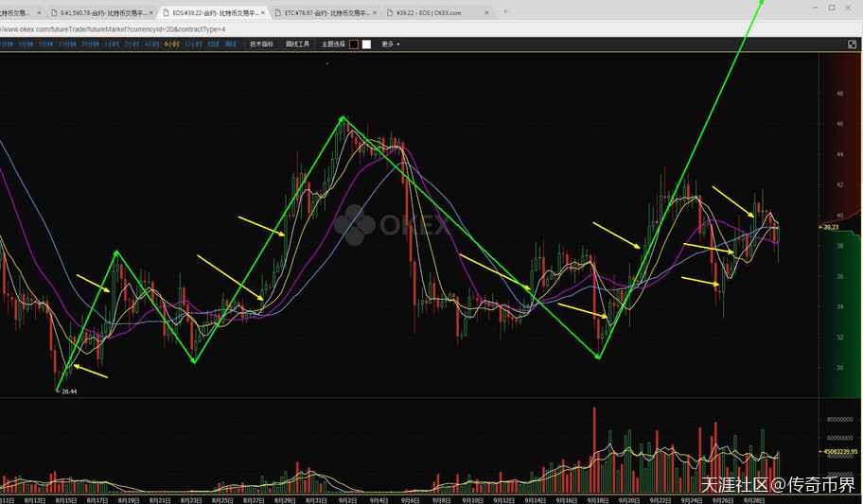Screen dimensions: 863x504
Task: Expand the chart to fullscreen mode
Action: pyautogui.click(x=852, y=44)
